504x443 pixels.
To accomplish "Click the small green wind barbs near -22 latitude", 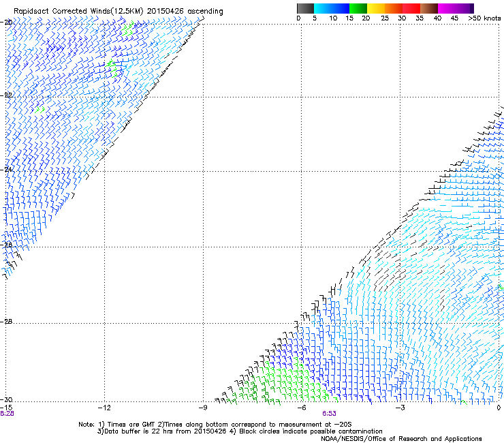I will 40,110.
